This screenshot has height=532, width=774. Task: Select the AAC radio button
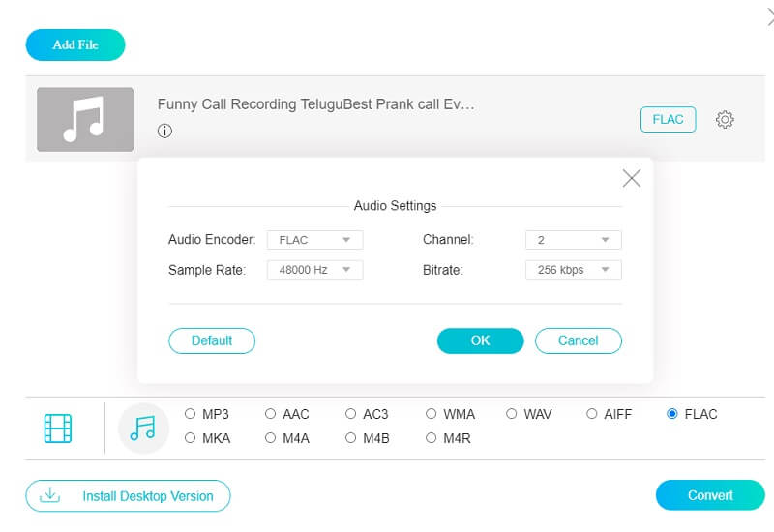pyautogui.click(x=271, y=414)
